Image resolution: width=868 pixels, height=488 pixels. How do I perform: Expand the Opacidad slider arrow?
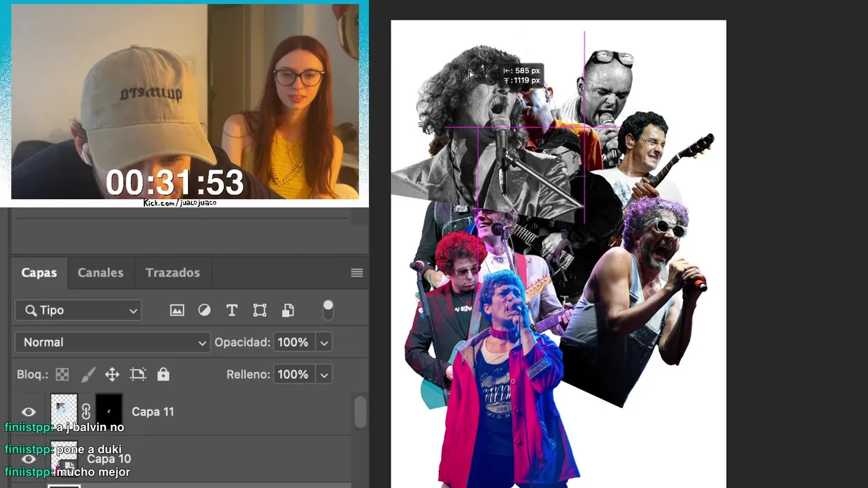[324, 343]
